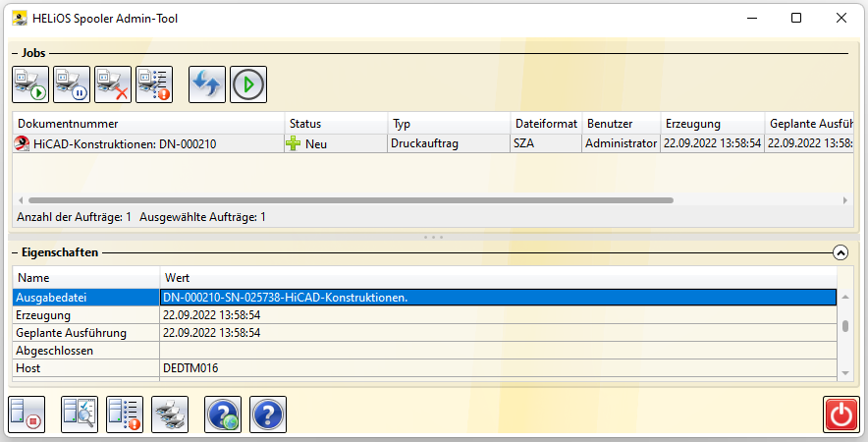Image resolution: width=868 pixels, height=442 pixels.
Task: Sort by Status column header
Action: click(336, 124)
